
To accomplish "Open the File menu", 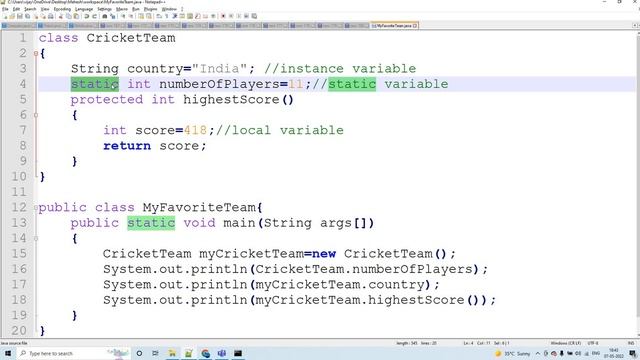I will [5, 9].
